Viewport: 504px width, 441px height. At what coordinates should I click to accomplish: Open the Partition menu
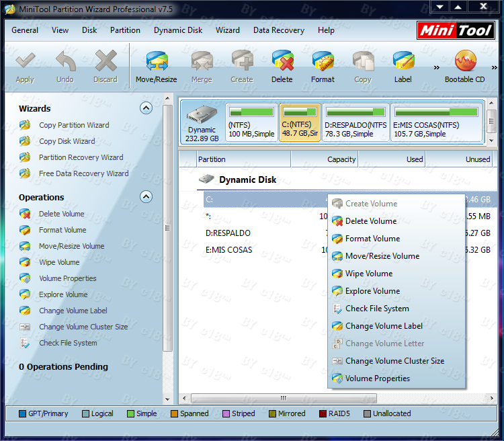tap(125, 30)
